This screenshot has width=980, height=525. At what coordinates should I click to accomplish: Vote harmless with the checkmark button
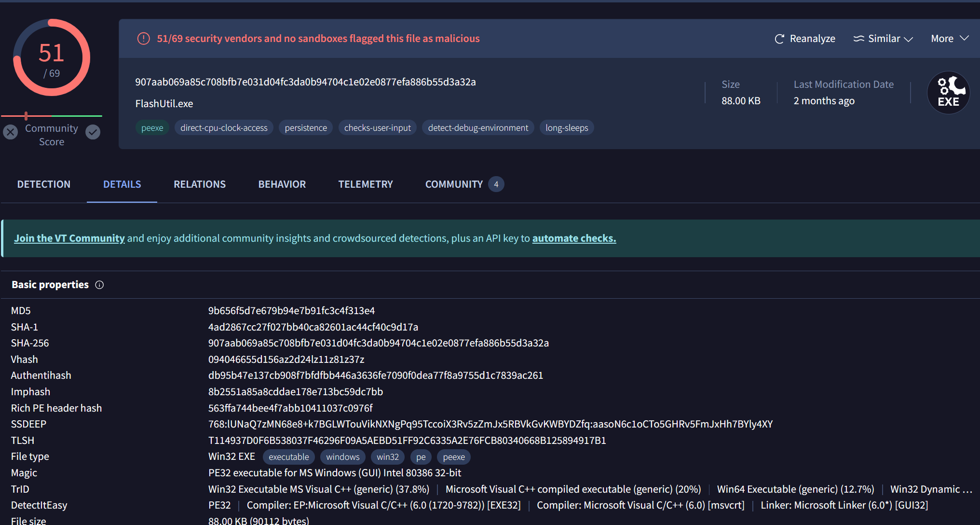(x=93, y=132)
